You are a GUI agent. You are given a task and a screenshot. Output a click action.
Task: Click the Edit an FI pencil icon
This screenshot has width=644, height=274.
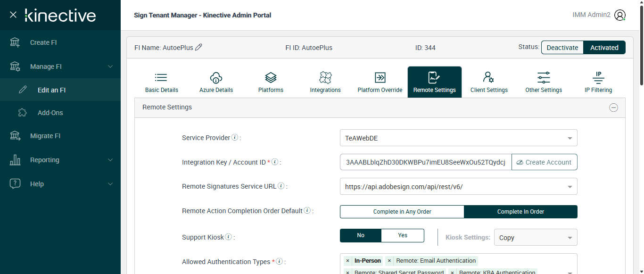tap(23, 90)
